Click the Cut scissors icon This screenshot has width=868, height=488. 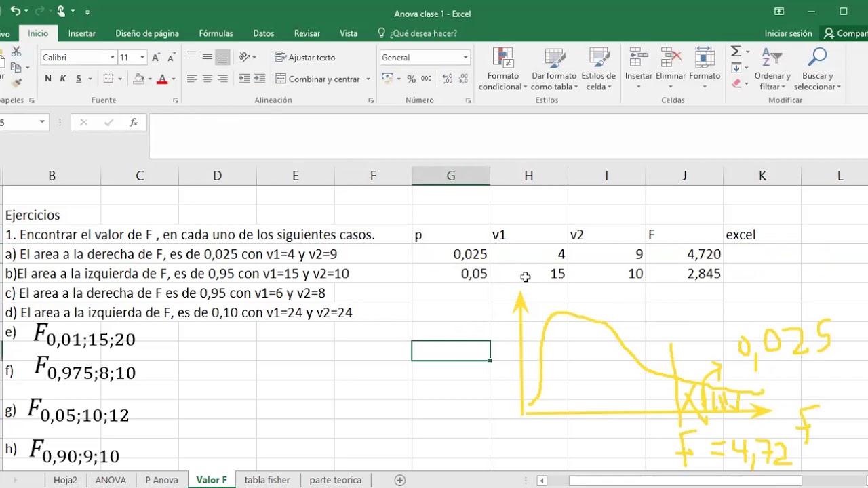(16, 52)
